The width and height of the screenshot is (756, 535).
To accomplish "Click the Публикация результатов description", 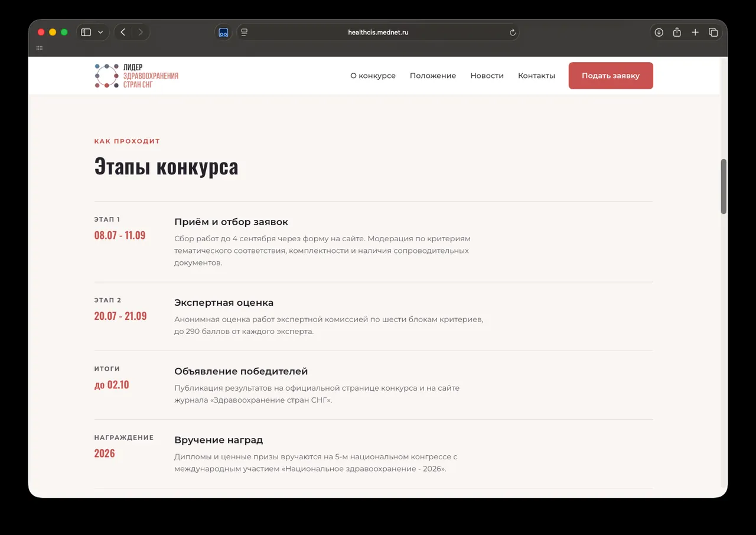I will click(317, 394).
